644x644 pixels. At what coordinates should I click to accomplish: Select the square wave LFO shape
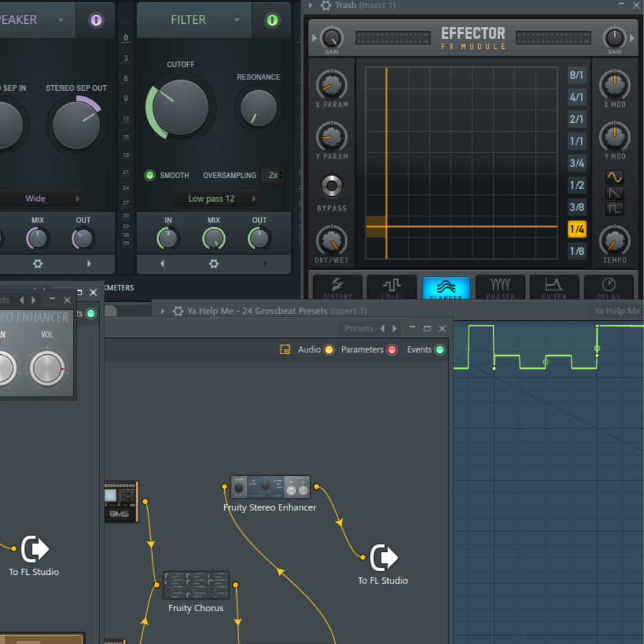coord(615,209)
